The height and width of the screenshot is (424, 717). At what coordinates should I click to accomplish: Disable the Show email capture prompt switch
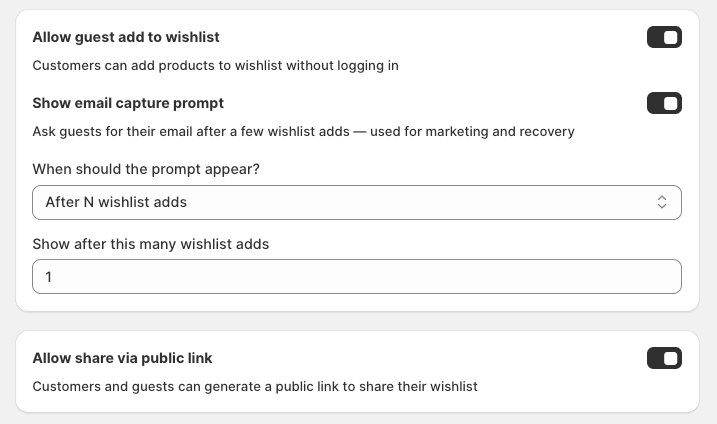(x=664, y=103)
